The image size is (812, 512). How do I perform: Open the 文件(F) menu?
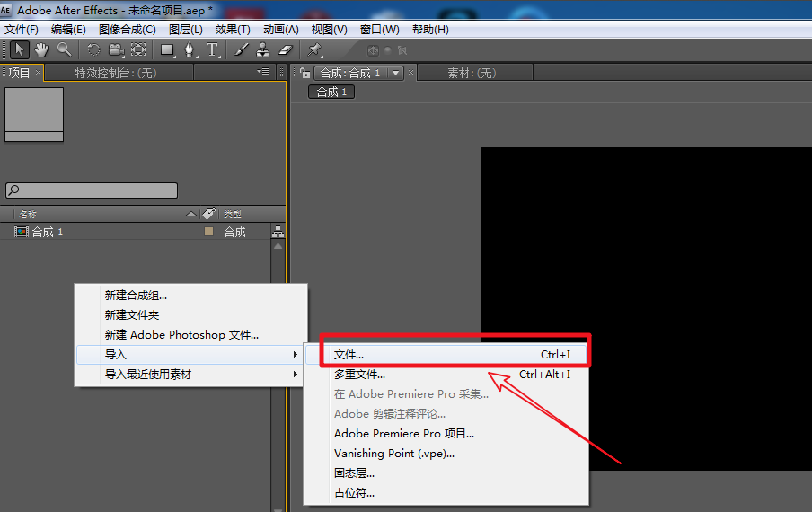coord(22,30)
